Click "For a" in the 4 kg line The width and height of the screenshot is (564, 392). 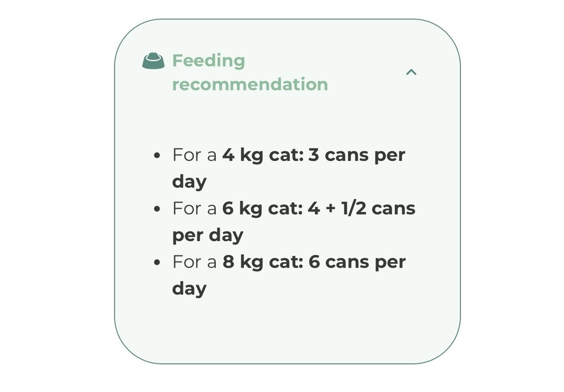194,155
